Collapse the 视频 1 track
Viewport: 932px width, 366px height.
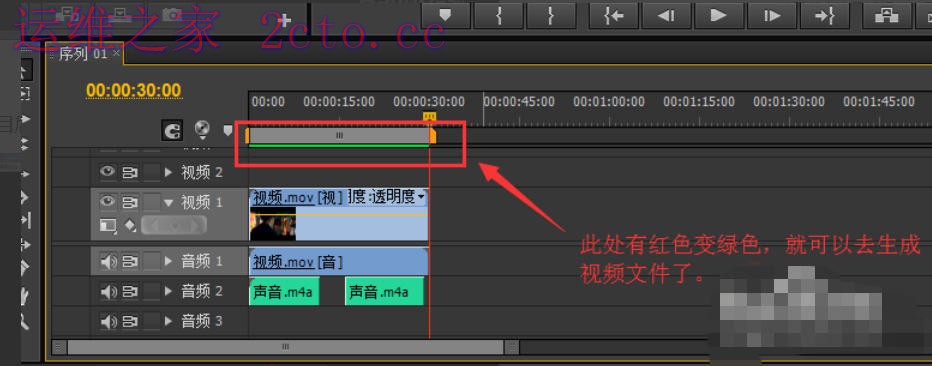(169, 203)
